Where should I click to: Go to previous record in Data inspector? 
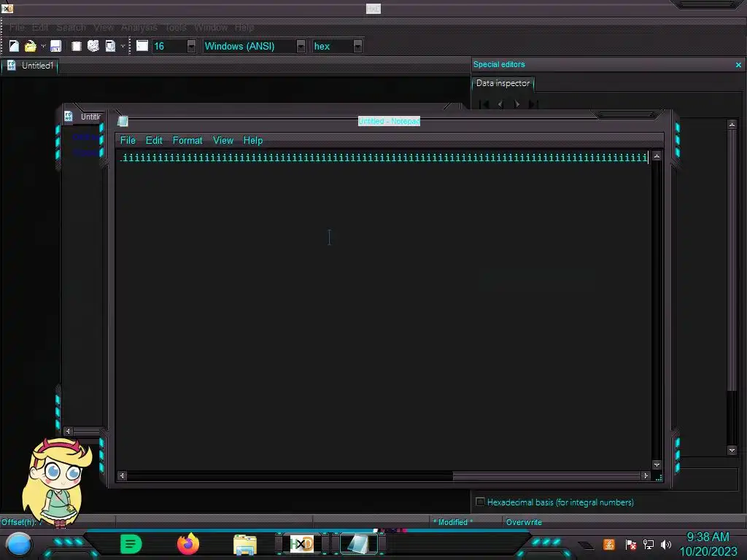pyautogui.click(x=500, y=104)
